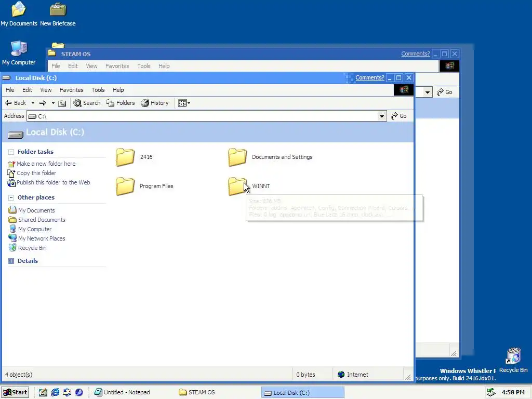Open the File menu in STEAM OS window
Viewport: 532px width, 399px height.
click(x=56, y=66)
